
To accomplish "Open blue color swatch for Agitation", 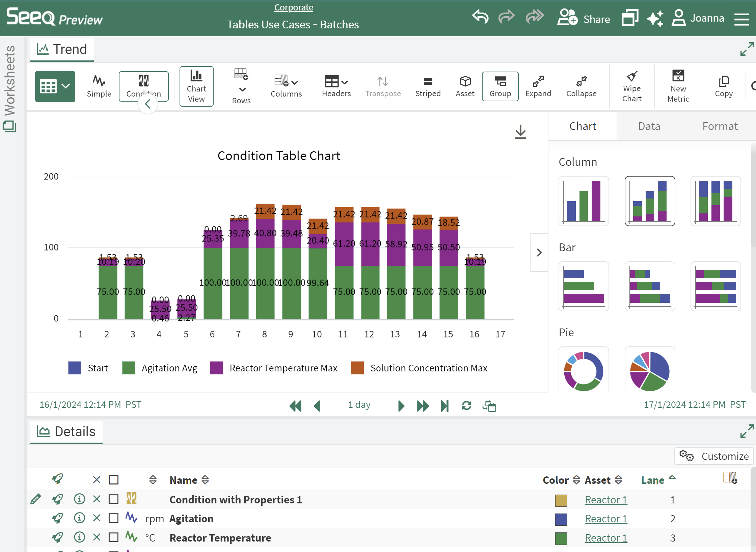I will click(561, 520).
